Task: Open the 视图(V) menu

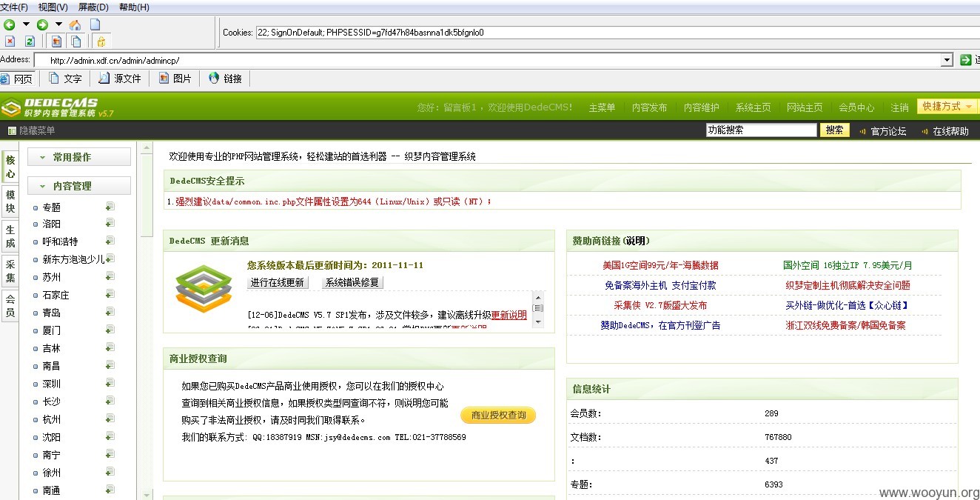Action: point(53,7)
